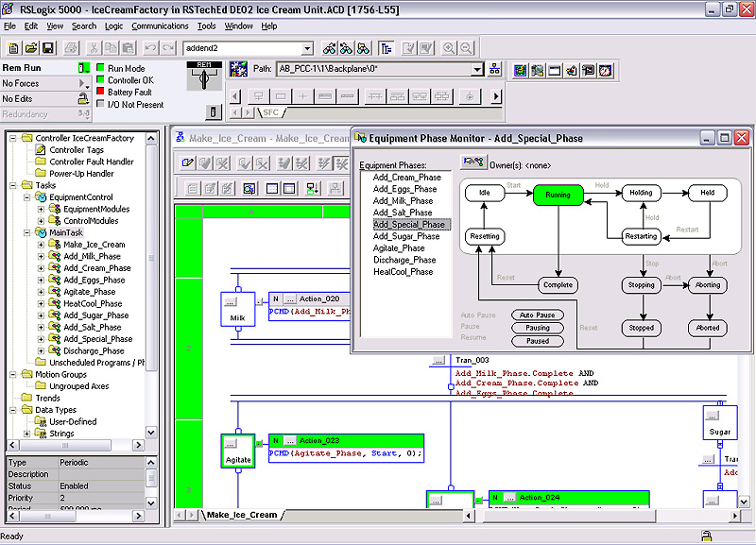This screenshot has height=545, width=756.
Task: Click the ownership icon beside Owner(s)
Action: 473,162
